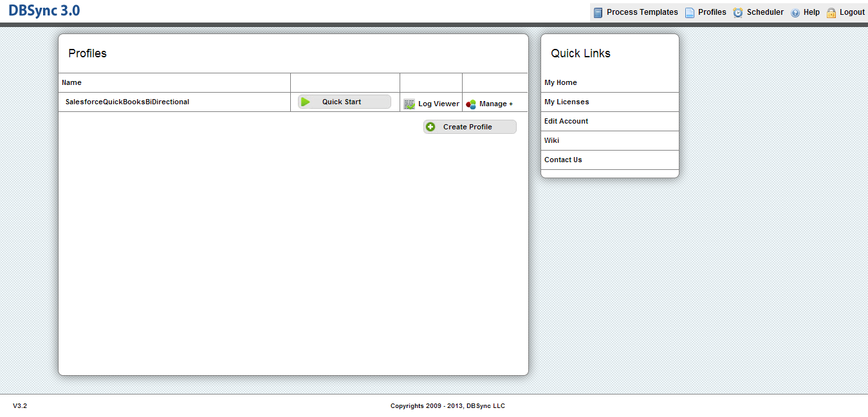Click the Profiles page icon in header
The height and width of the screenshot is (417, 868).
click(690, 13)
